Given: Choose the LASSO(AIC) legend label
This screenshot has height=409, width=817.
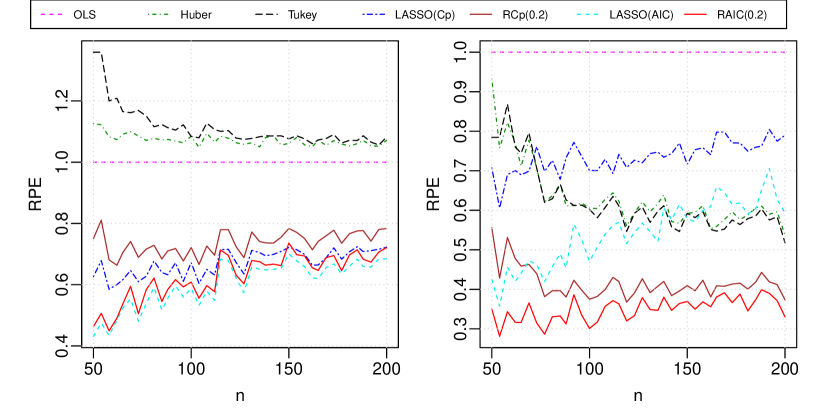Looking at the screenshot, I should pos(634,15).
